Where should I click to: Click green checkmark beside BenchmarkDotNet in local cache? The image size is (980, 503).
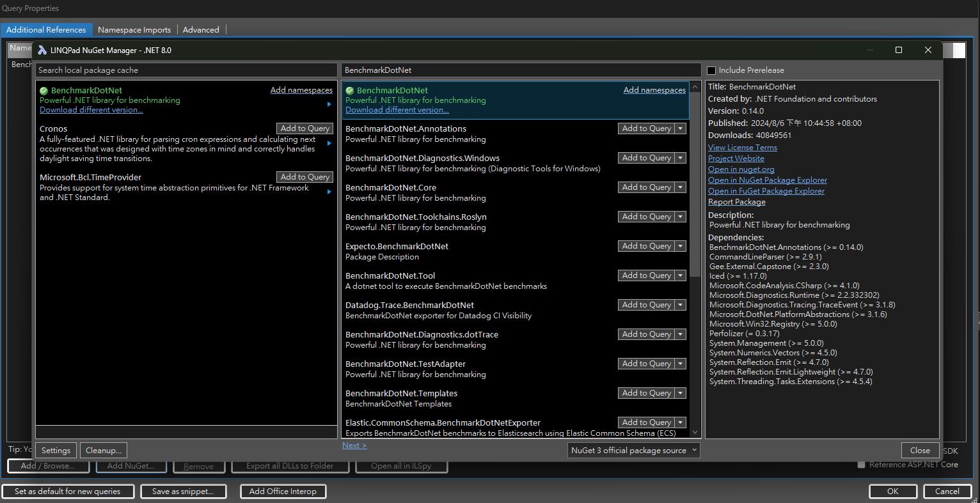click(x=44, y=91)
